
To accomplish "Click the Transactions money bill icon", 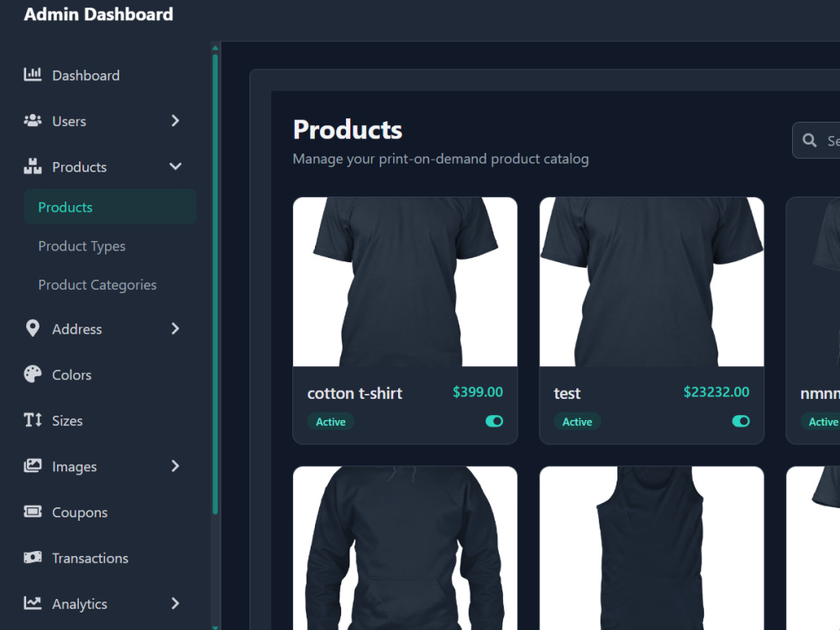I will (33, 557).
